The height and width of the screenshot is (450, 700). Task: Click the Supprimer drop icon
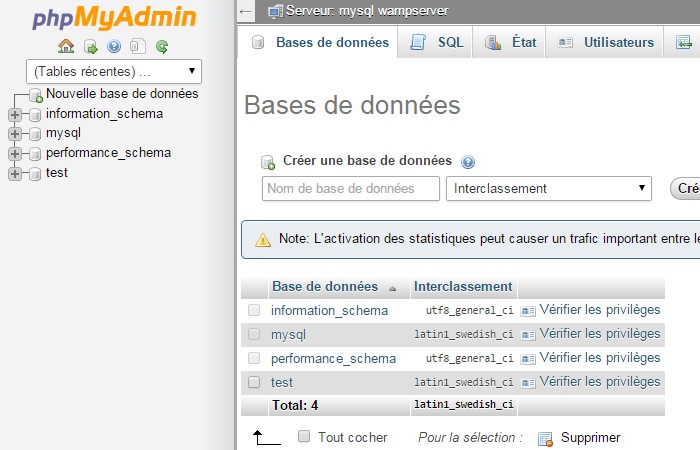(x=545, y=439)
